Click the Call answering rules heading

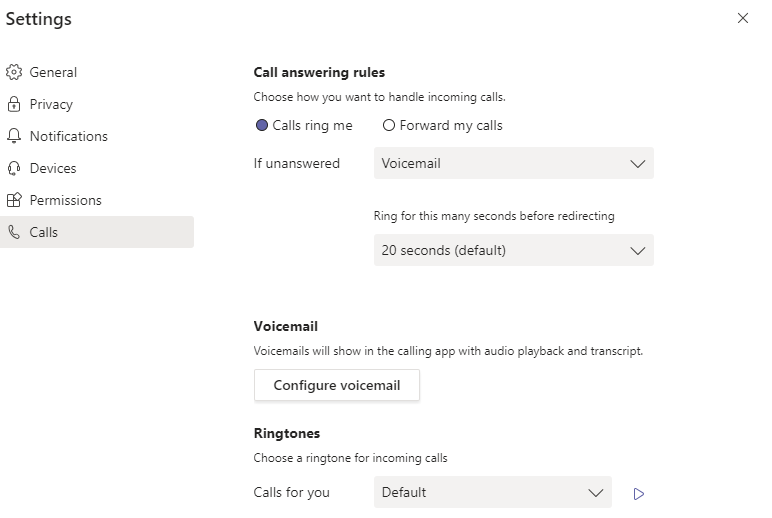(x=319, y=72)
